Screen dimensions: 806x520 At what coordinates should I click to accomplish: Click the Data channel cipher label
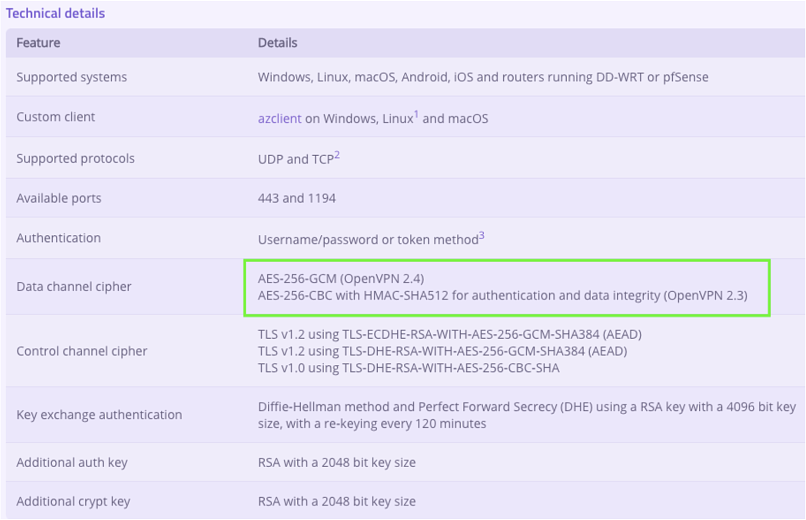coord(73,286)
